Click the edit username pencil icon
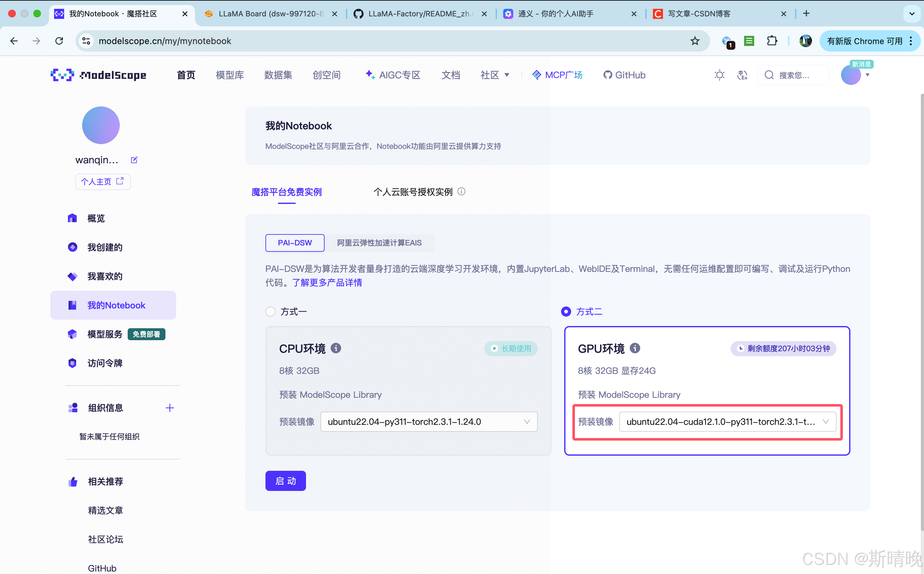Screen dimensions: 924x574 [134, 160]
